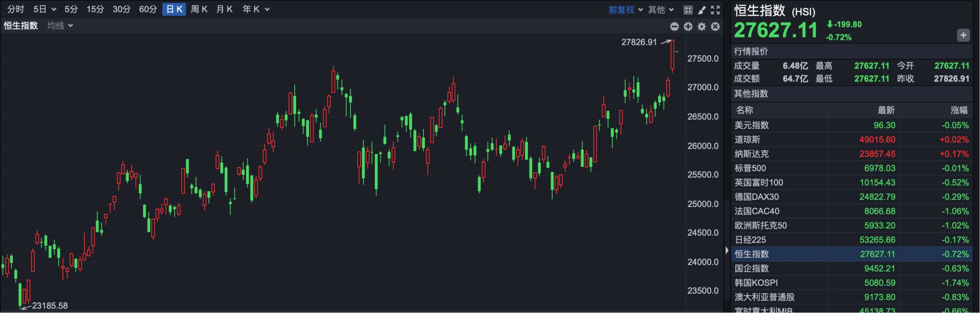The height and width of the screenshot is (313, 980).
Task: Open the 前复权 adjustment dropdown
Action: point(625,10)
